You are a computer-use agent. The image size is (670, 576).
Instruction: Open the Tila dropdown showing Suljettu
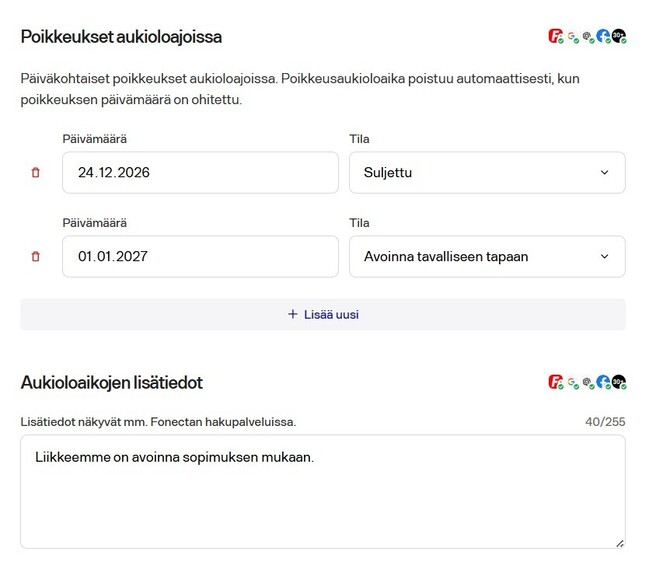pos(487,173)
